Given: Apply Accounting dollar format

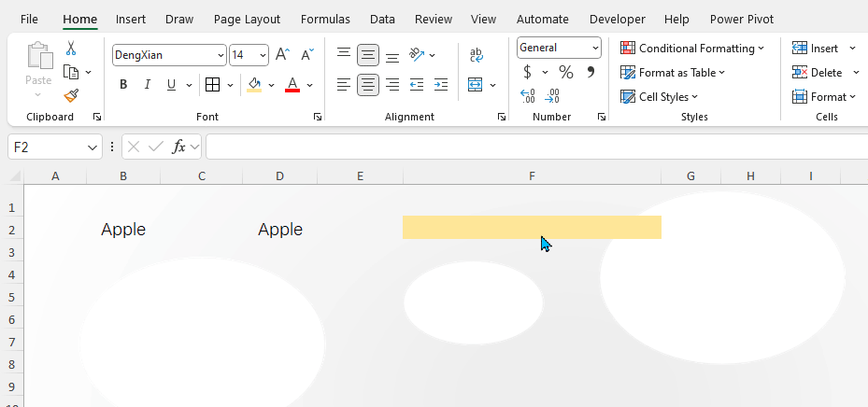Looking at the screenshot, I should tap(528, 72).
